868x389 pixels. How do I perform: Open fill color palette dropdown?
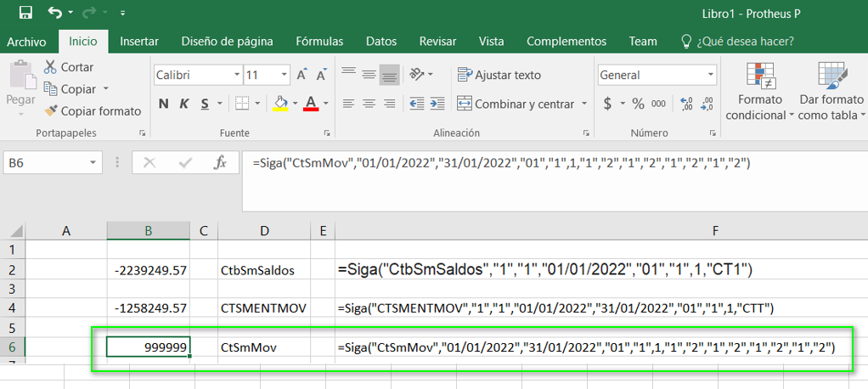(x=295, y=104)
